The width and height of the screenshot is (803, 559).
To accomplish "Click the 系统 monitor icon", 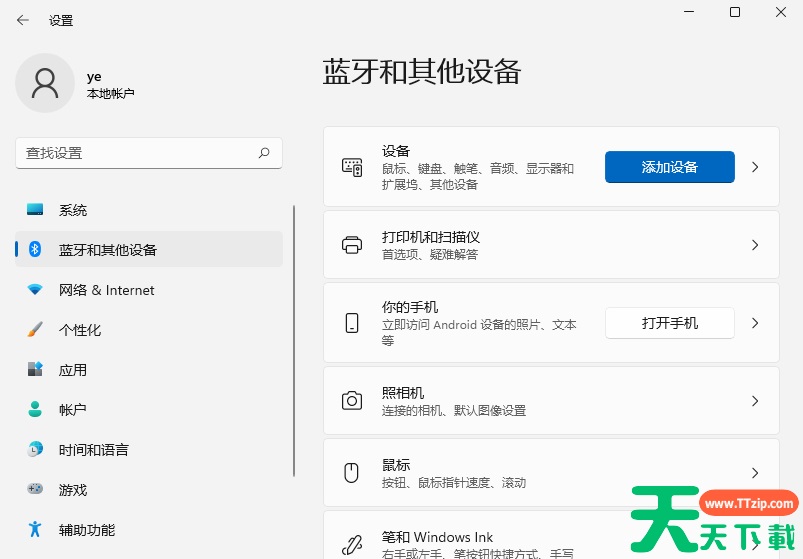I will click(x=35, y=210).
